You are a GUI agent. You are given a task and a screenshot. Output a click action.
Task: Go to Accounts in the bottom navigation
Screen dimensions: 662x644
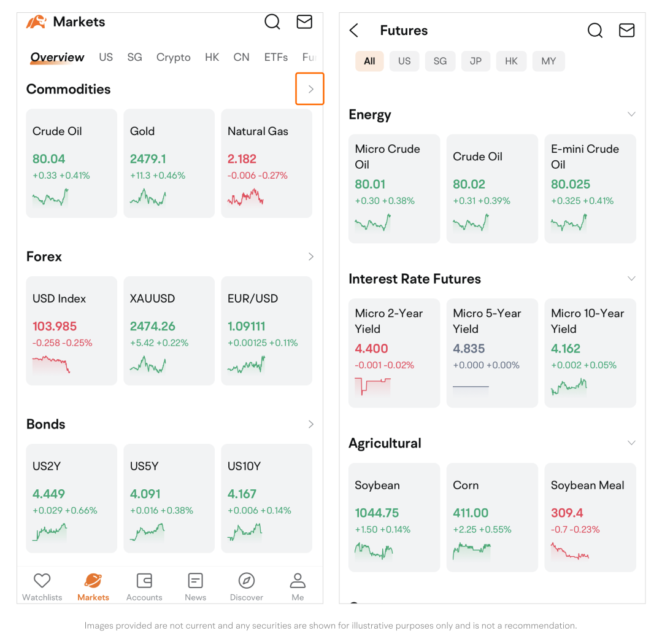pos(144,586)
